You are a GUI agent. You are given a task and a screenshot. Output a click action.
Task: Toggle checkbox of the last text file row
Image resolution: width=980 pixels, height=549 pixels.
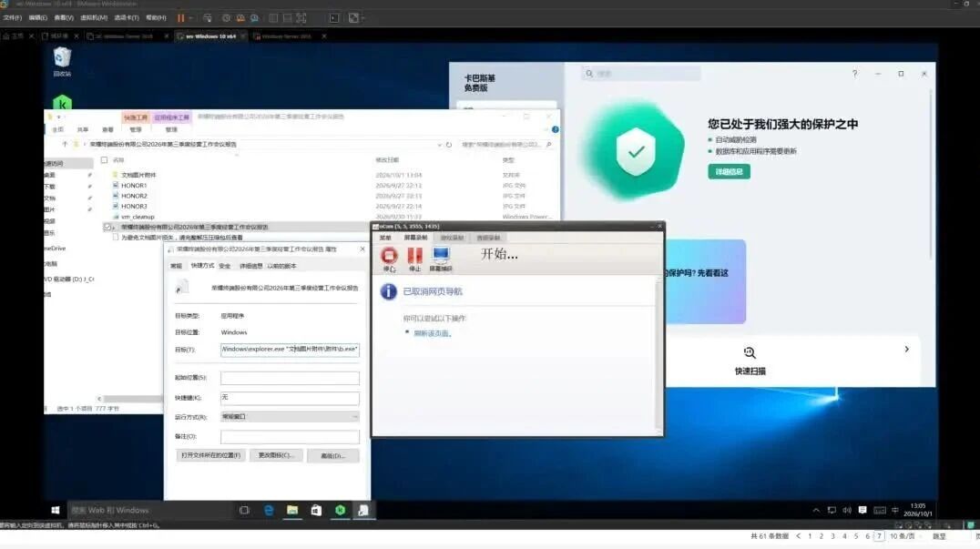(x=116, y=238)
